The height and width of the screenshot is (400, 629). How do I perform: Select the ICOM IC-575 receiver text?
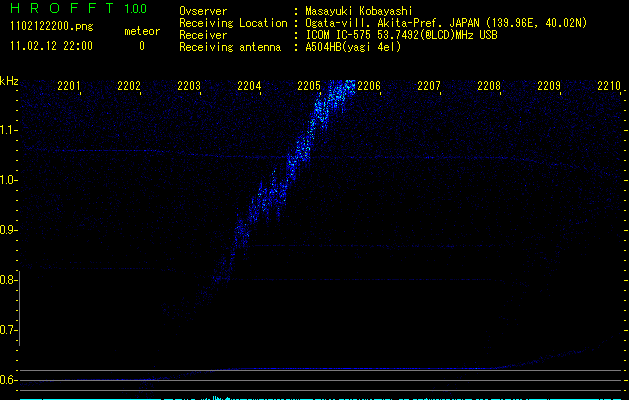402,35
